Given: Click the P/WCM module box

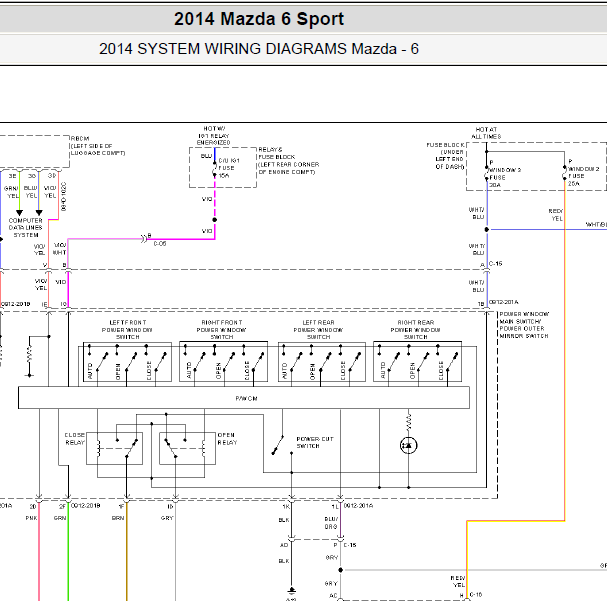Looking at the screenshot, I should pyautogui.click(x=244, y=397).
